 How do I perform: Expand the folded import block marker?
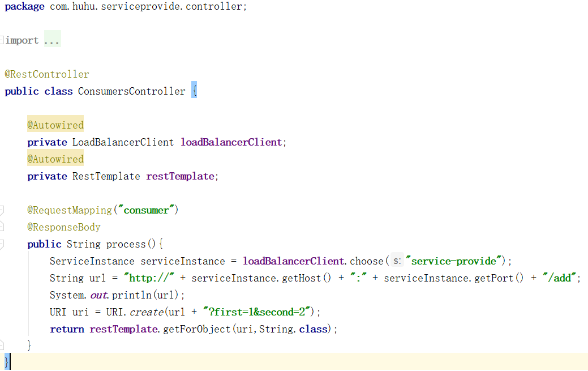[2, 40]
